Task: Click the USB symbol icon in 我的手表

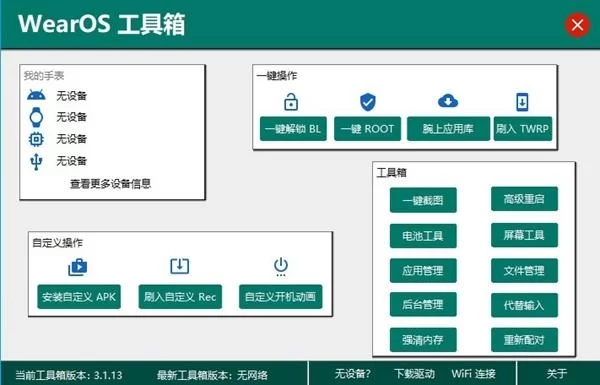Action: coord(36,161)
